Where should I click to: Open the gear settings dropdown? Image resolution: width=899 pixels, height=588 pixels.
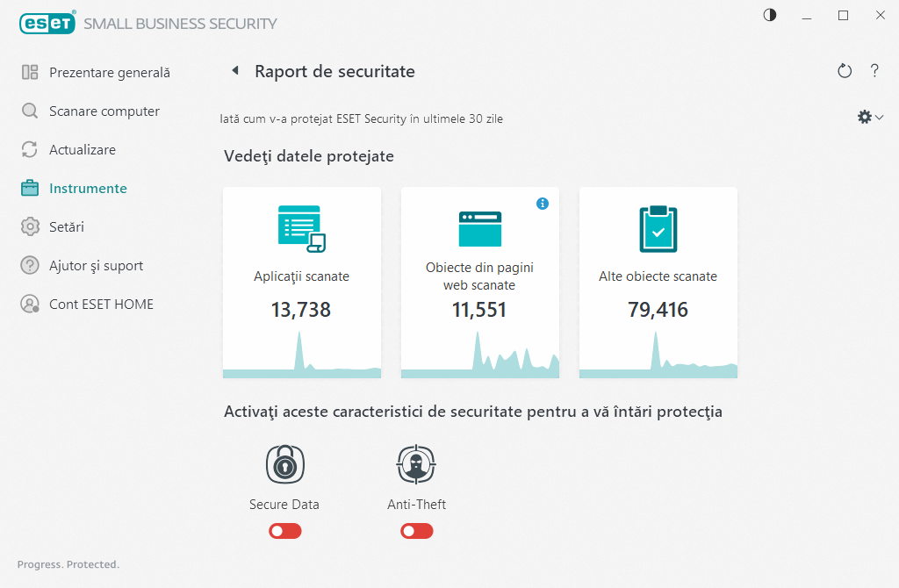864,116
